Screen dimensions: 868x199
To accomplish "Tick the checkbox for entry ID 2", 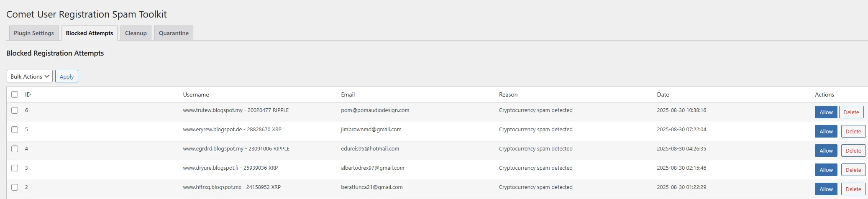I will (15, 187).
